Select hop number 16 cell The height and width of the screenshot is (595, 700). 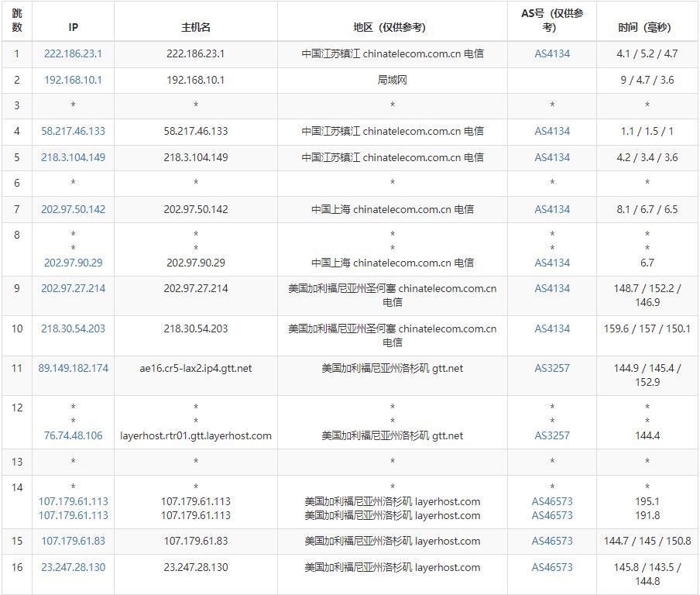point(17,574)
